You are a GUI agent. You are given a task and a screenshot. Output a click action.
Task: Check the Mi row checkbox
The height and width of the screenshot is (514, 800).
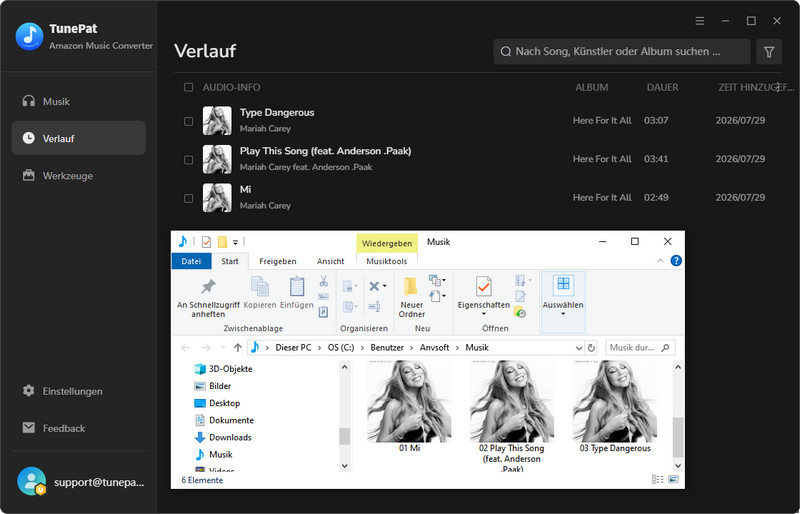[188, 198]
